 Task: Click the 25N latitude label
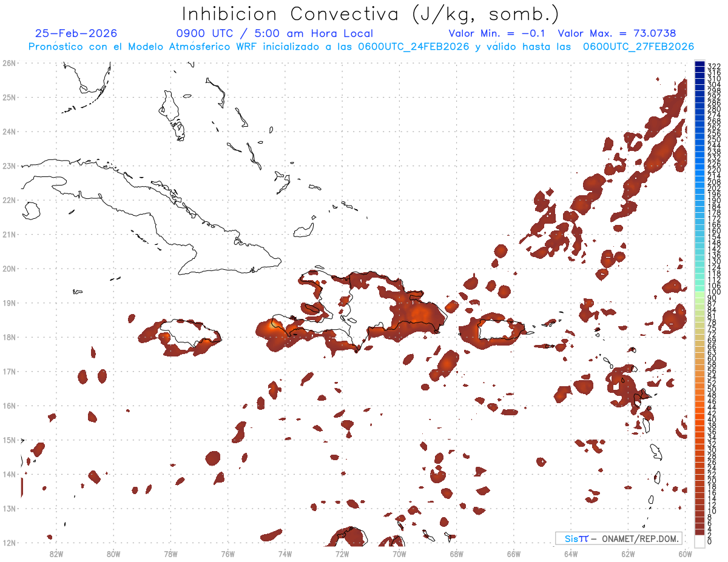click(9, 97)
